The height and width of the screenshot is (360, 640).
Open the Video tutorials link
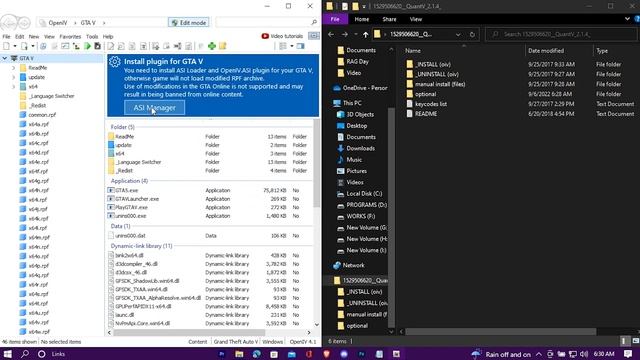282,36
